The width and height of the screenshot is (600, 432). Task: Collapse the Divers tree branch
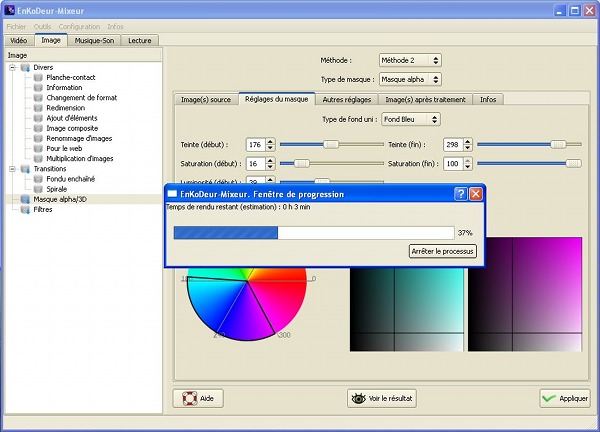[13, 68]
